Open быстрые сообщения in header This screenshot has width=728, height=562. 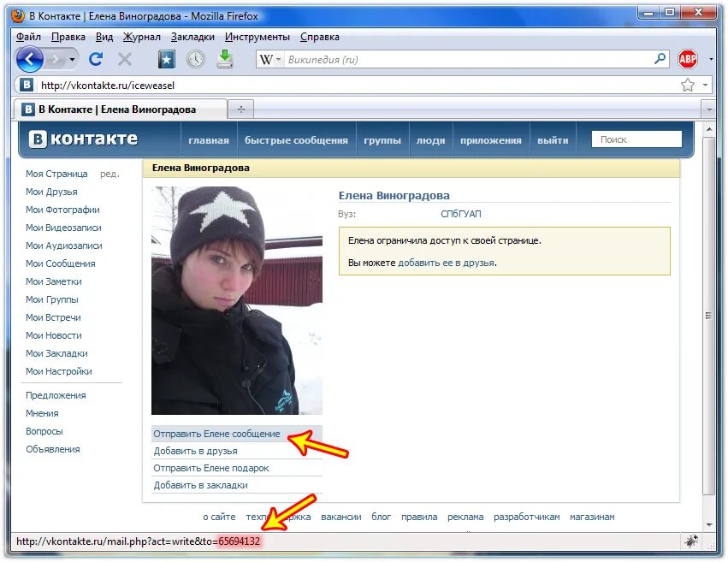coord(296,140)
